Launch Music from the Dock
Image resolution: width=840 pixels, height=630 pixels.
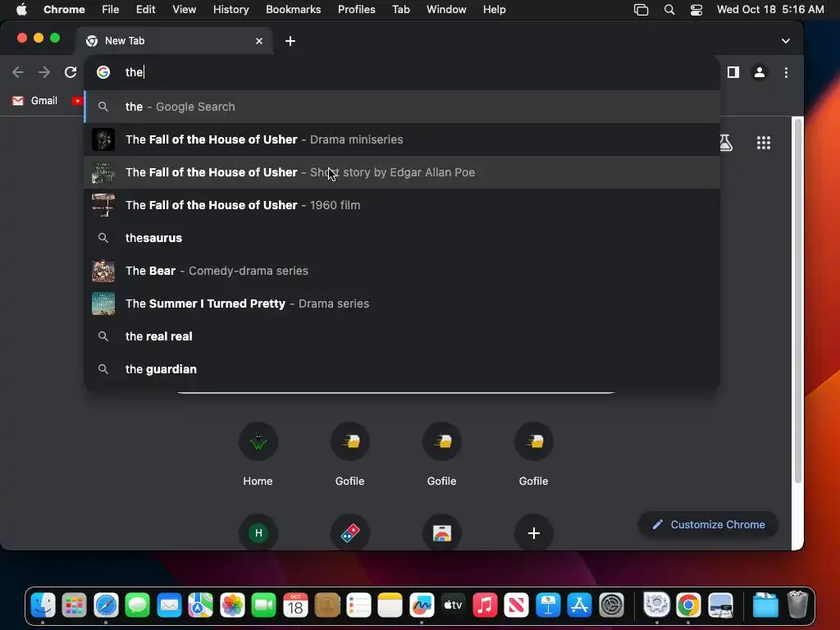click(485, 606)
